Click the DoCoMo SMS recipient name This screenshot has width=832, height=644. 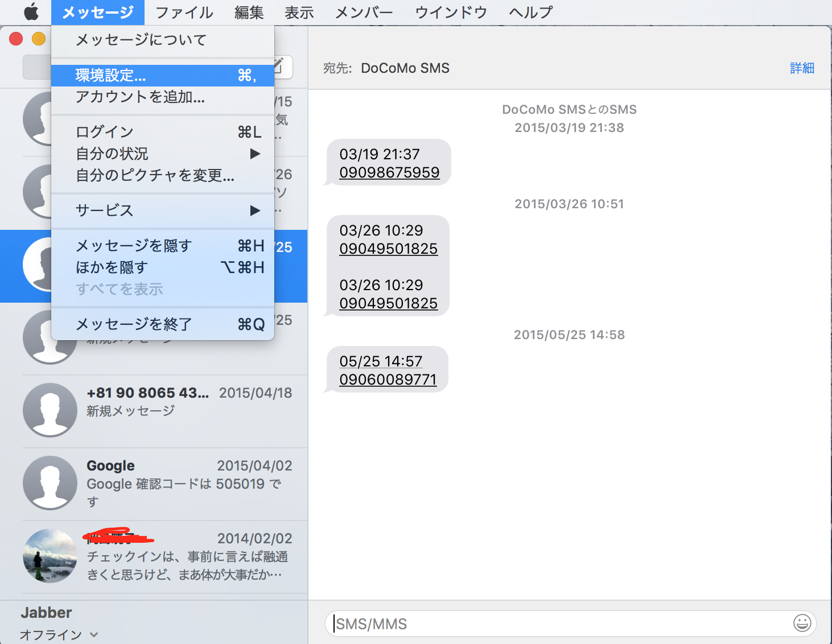click(405, 68)
